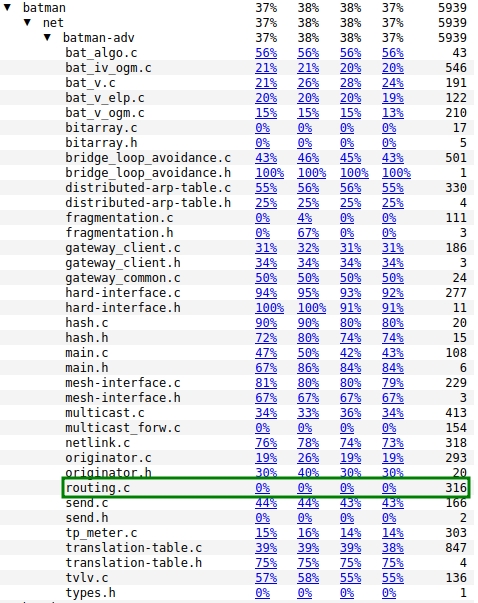
Task: Select the gateway_client.h file name
Action: pos(123,263)
